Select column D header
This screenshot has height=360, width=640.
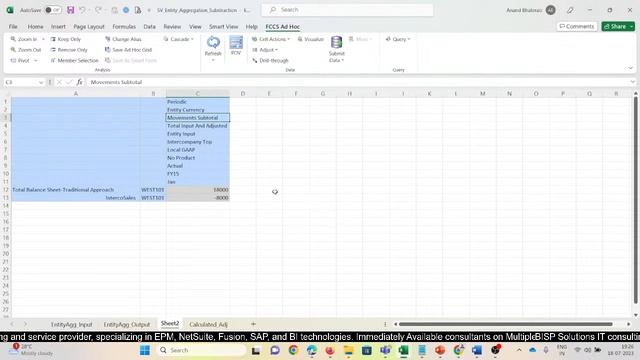tap(243, 94)
